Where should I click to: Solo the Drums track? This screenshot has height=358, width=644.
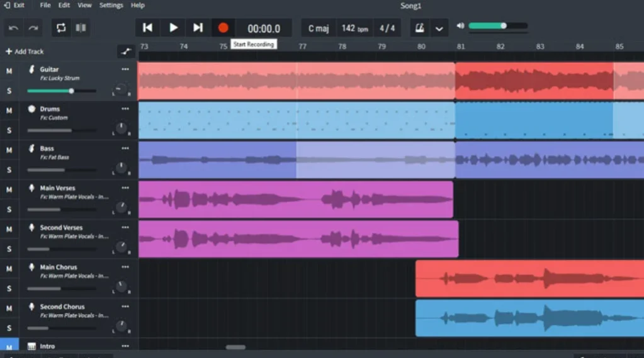(x=9, y=130)
